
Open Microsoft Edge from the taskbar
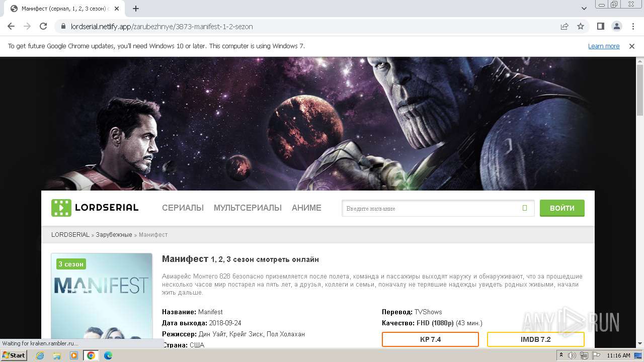(108, 355)
